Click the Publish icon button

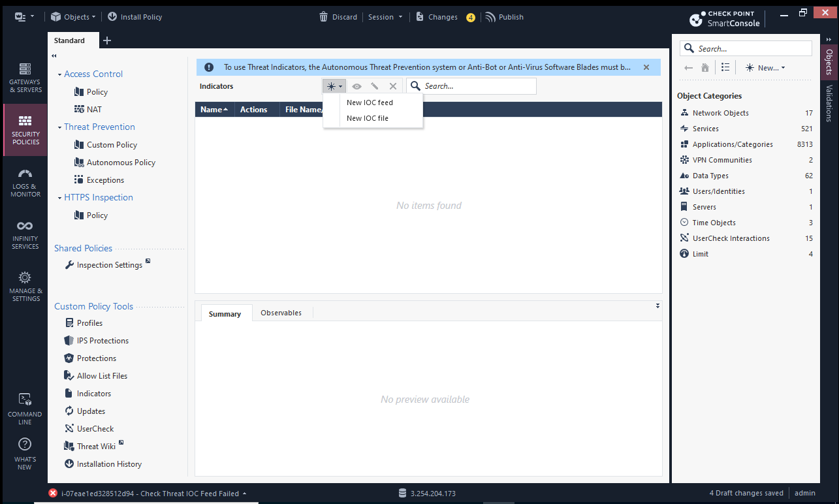[490, 17]
